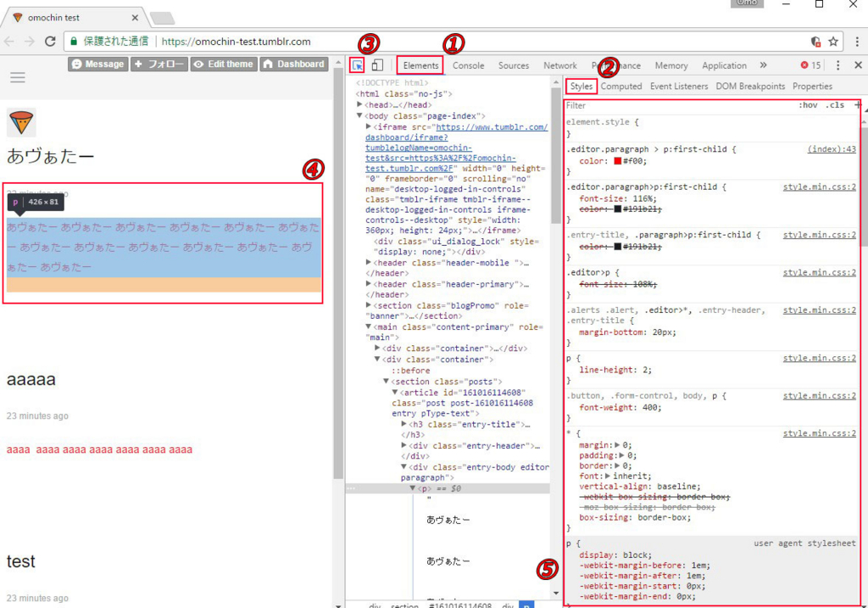Open the Event Listeners pane

pos(679,86)
